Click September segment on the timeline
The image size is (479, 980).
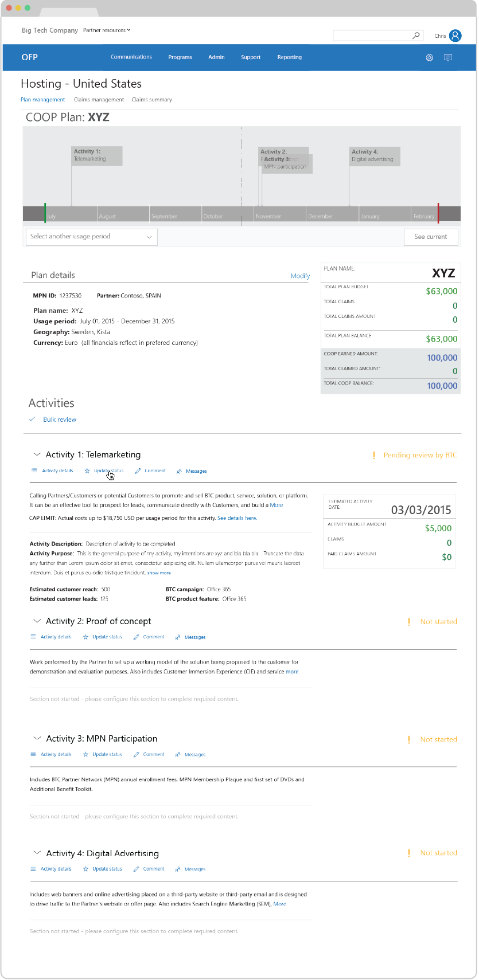coord(175,214)
